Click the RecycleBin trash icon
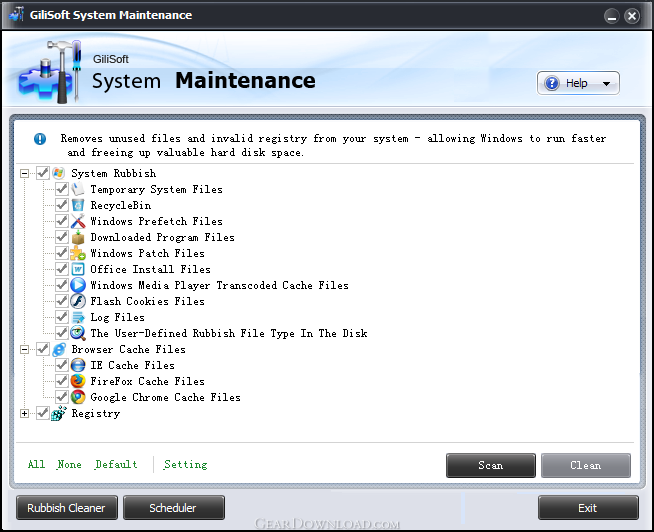654x532 pixels. [x=78, y=205]
